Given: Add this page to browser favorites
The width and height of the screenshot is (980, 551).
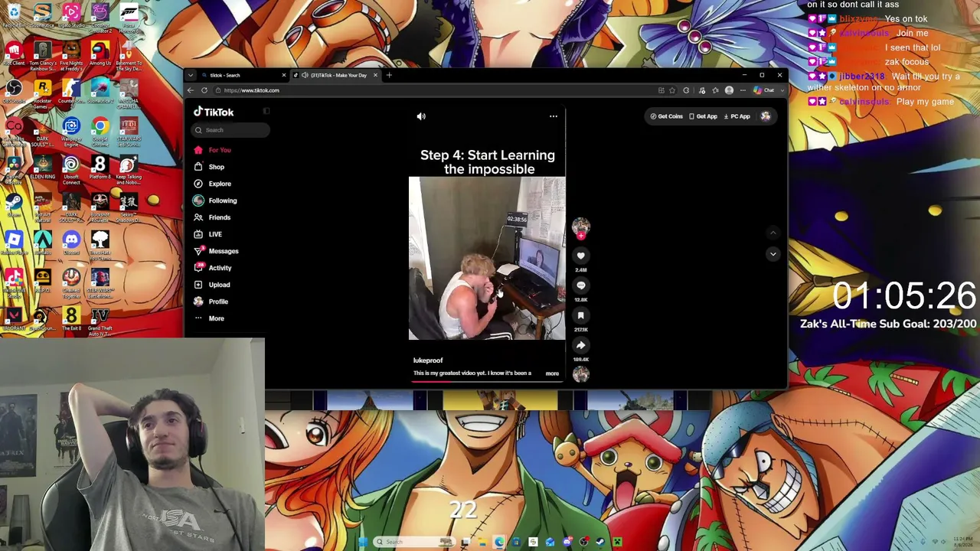Looking at the screenshot, I should 672,90.
